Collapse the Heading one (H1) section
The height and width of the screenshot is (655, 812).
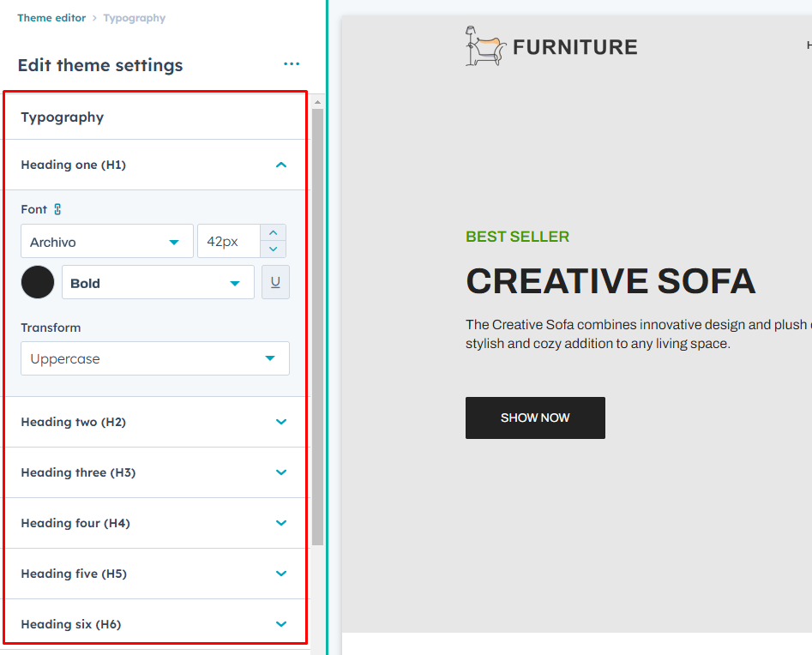click(x=280, y=165)
